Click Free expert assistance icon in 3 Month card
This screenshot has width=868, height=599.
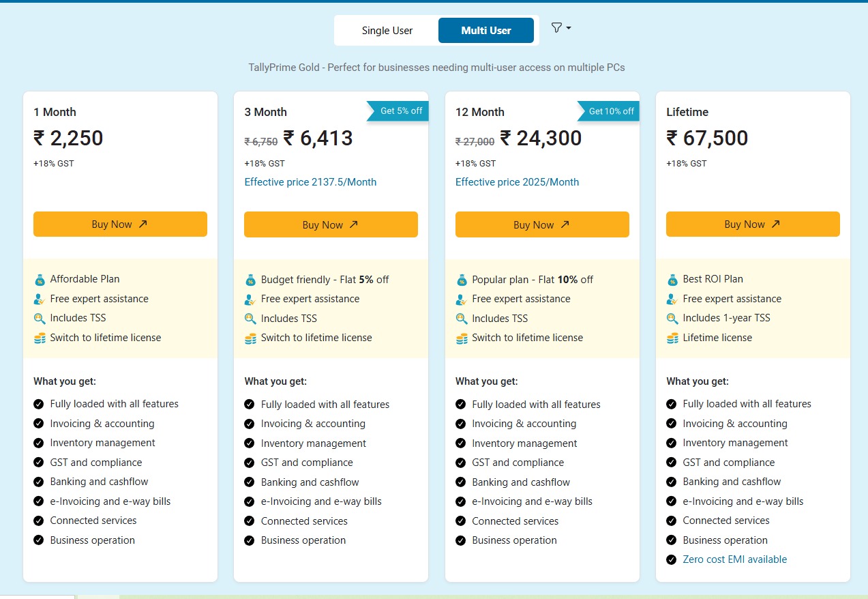[250, 299]
